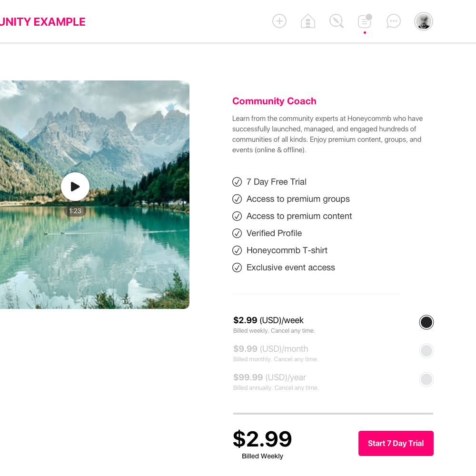Open the chat messages icon
The width and height of the screenshot is (476, 476).
tap(394, 21)
